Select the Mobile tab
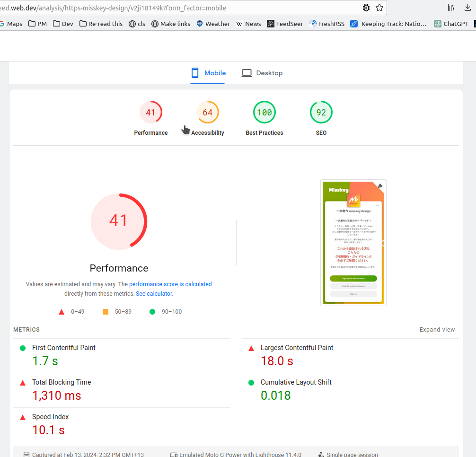The width and height of the screenshot is (476, 457). pos(208,73)
